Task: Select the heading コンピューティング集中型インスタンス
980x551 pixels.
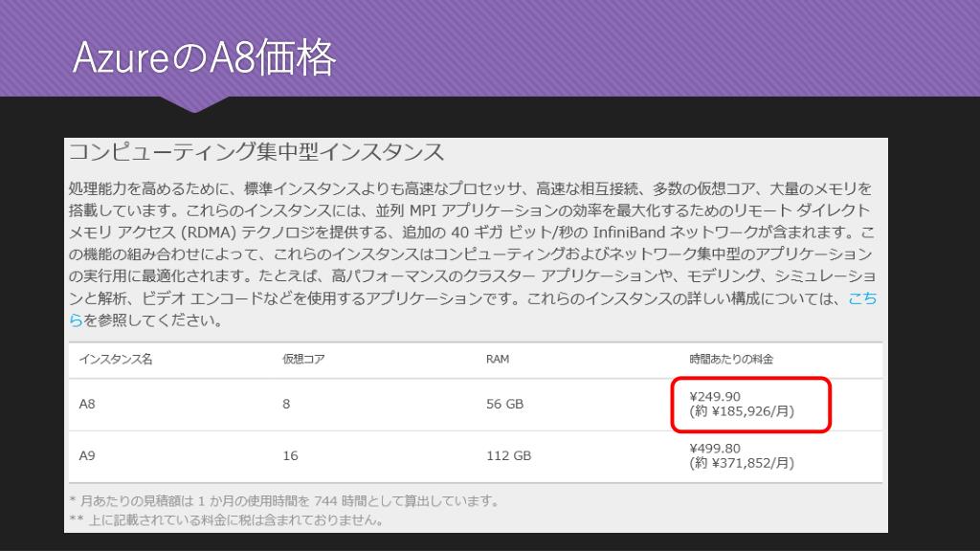Action: click(256, 152)
